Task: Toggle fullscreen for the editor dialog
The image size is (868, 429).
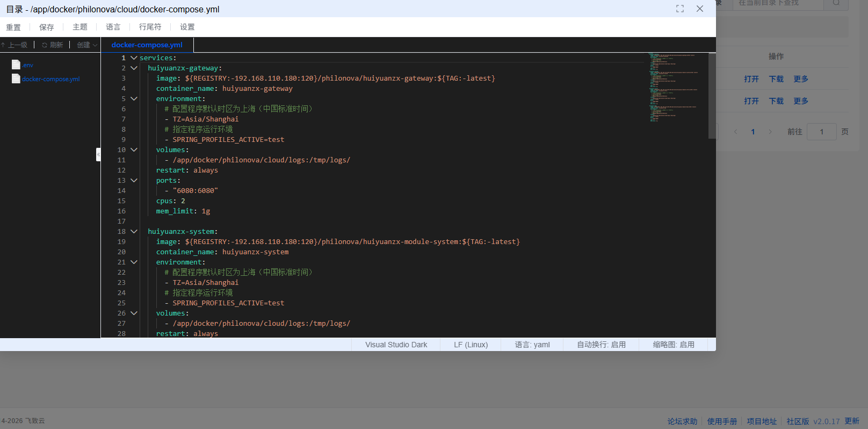Action: coord(680,9)
